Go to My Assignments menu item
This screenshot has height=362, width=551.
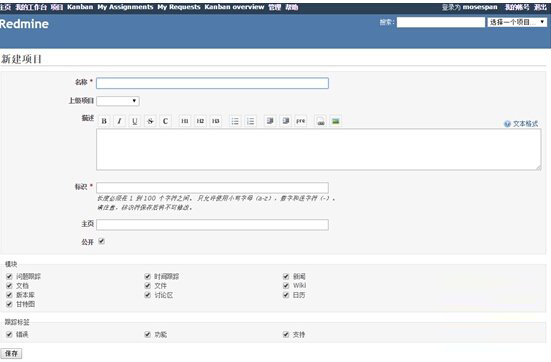click(125, 7)
